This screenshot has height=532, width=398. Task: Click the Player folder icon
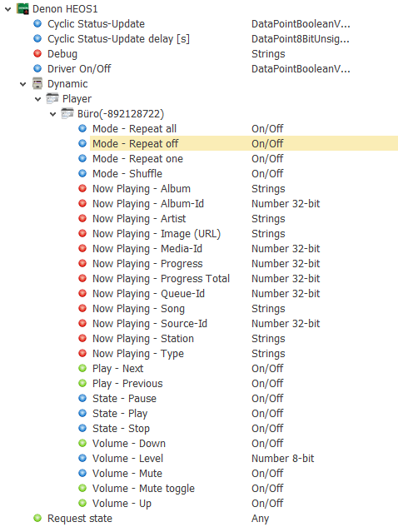52,98
